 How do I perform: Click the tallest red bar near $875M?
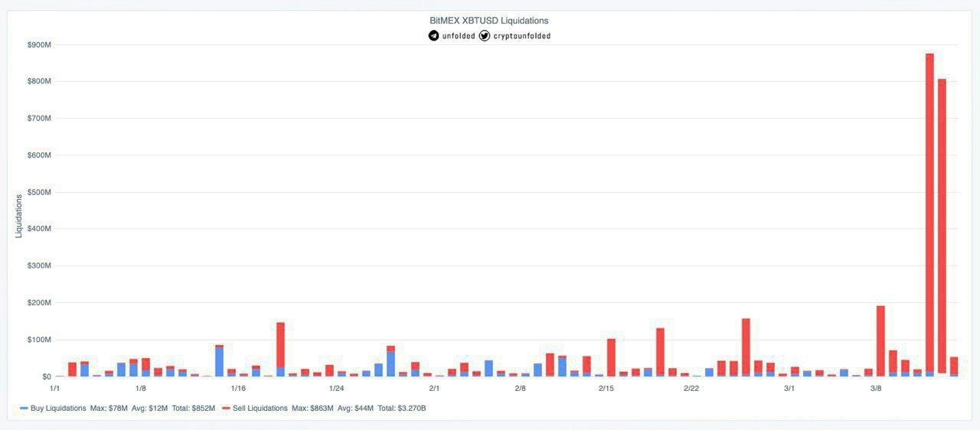click(x=929, y=213)
